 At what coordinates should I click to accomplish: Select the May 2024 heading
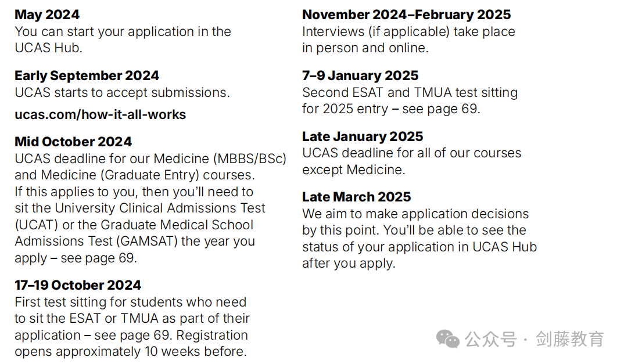[47, 15]
